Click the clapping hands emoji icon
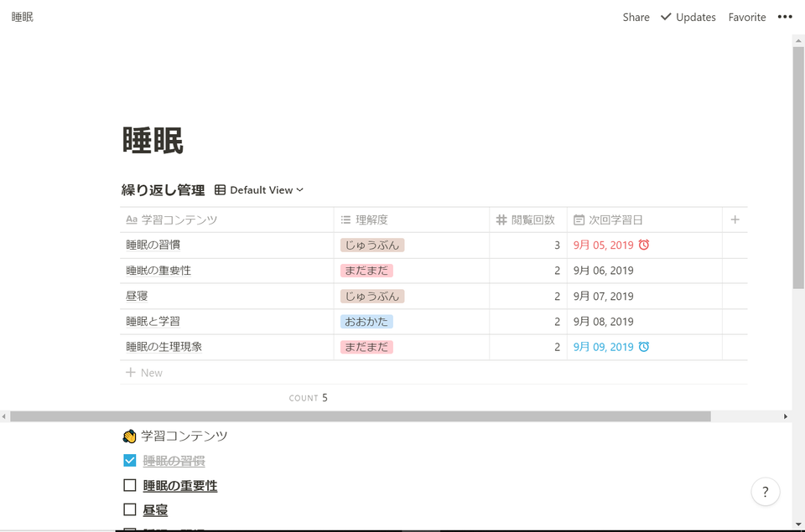Screen dimensions: 805x532 [x=129, y=436]
